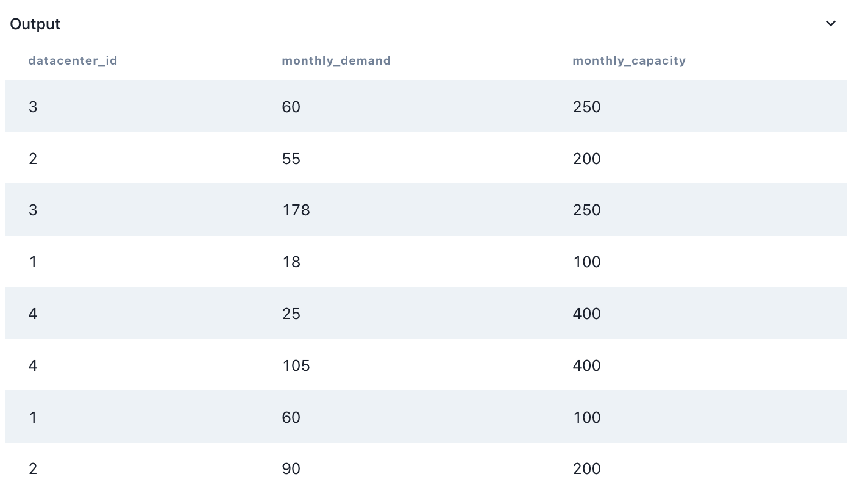Image resolution: width=868 pixels, height=488 pixels.
Task: Select demand cell with value 178
Action: (296, 210)
